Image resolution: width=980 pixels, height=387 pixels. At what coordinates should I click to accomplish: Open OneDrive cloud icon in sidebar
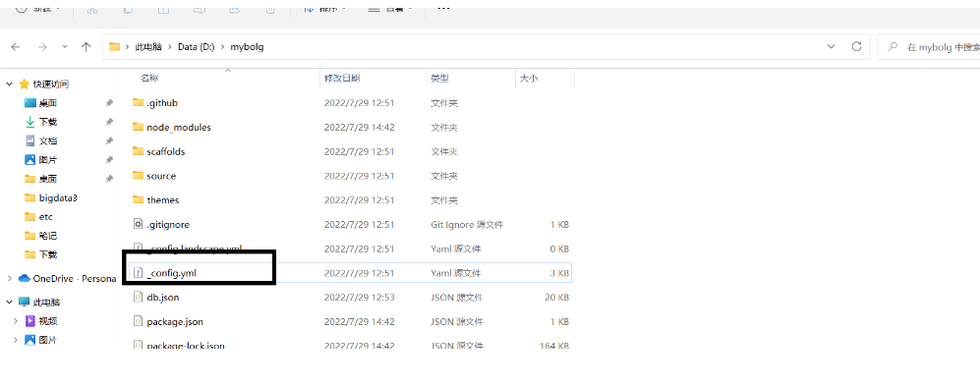click(x=25, y=278)
